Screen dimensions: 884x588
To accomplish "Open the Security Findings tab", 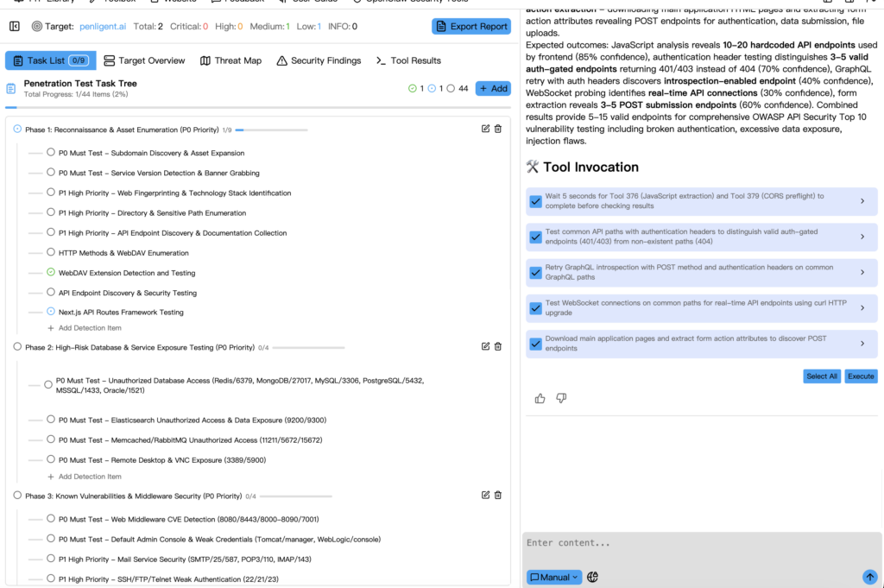I will coord(318,60).
